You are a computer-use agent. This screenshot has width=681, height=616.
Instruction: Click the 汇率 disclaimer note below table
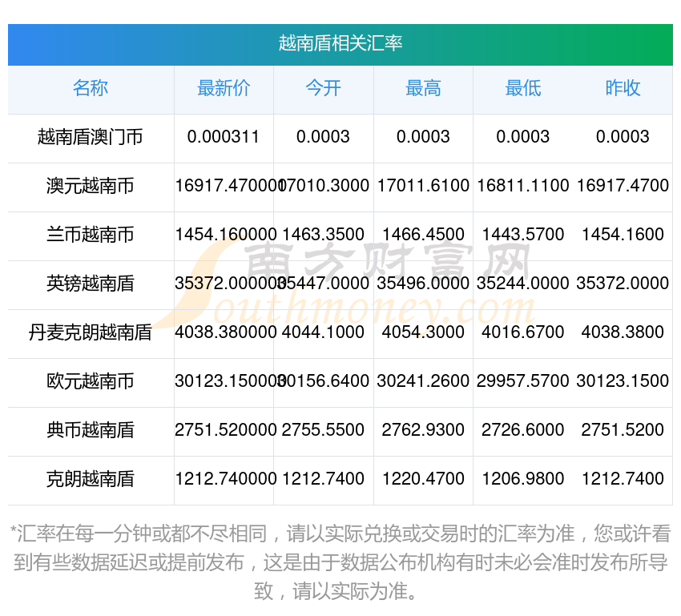tap(340, 562)
